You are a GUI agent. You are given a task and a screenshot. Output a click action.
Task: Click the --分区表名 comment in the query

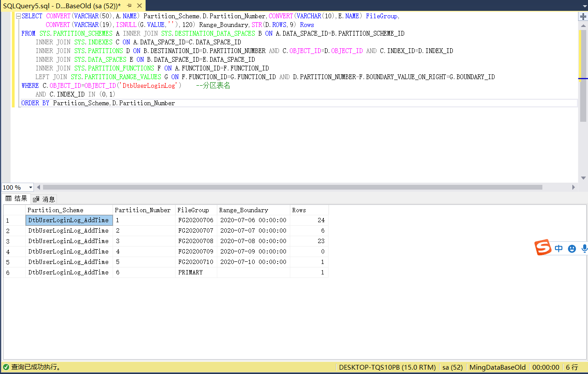pyautogui.click(x=213, y=86)
